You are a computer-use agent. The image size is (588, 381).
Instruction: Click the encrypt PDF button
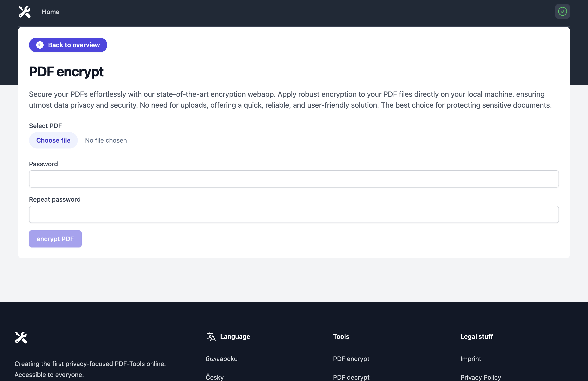[x=55, y=239]
